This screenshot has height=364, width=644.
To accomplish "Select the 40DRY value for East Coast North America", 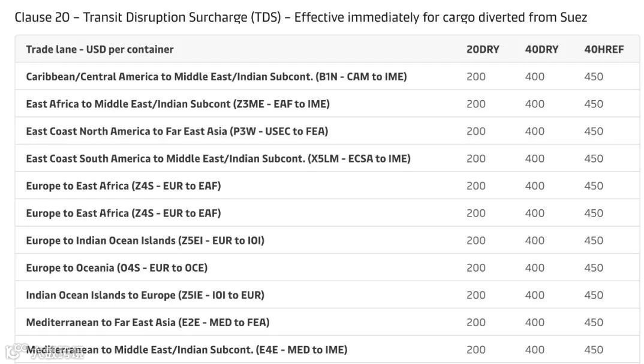I will [535, 131].
